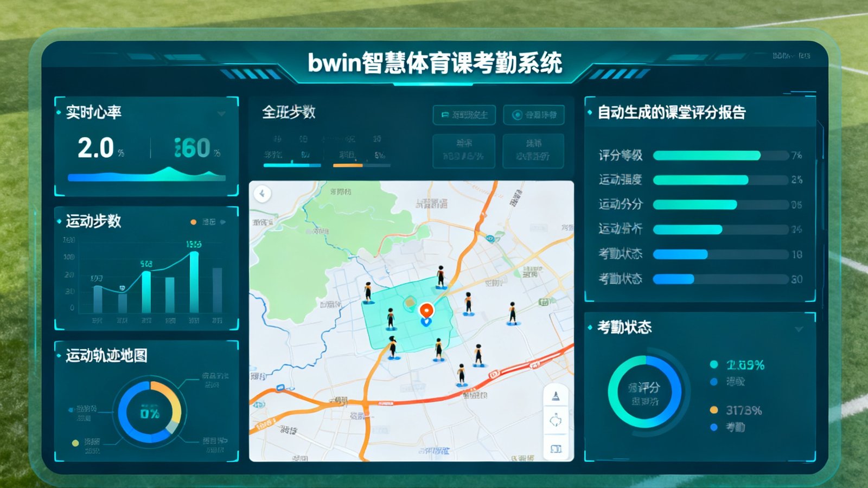868x488 pixels.
Task: Click the 3173% attendance value
Action: click(744, 410)
